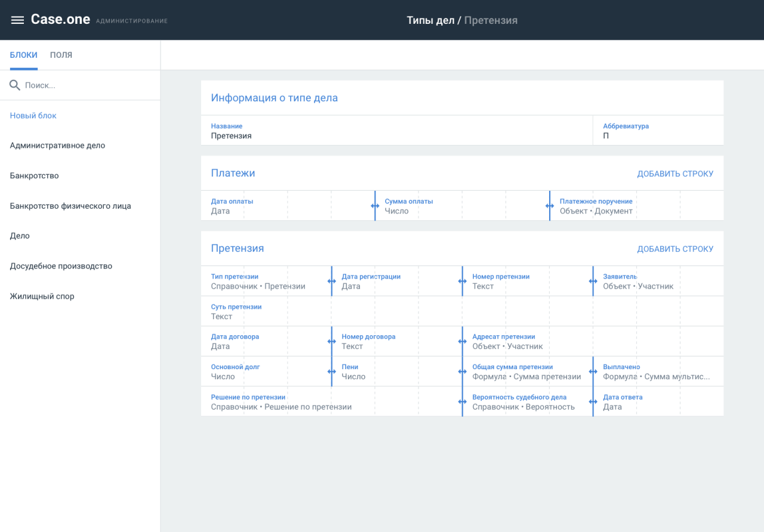Select the Пени field
Screen dimensions: 764x532
tap(397, 372)
